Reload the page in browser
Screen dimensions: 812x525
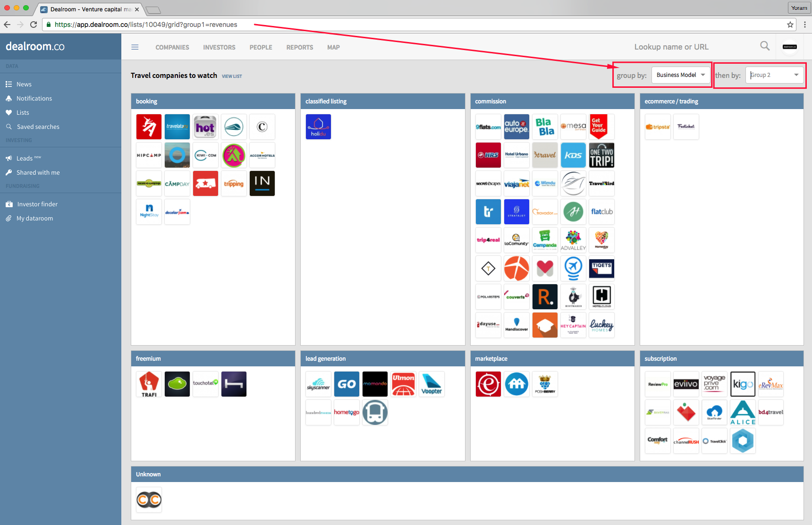(34, 25)
